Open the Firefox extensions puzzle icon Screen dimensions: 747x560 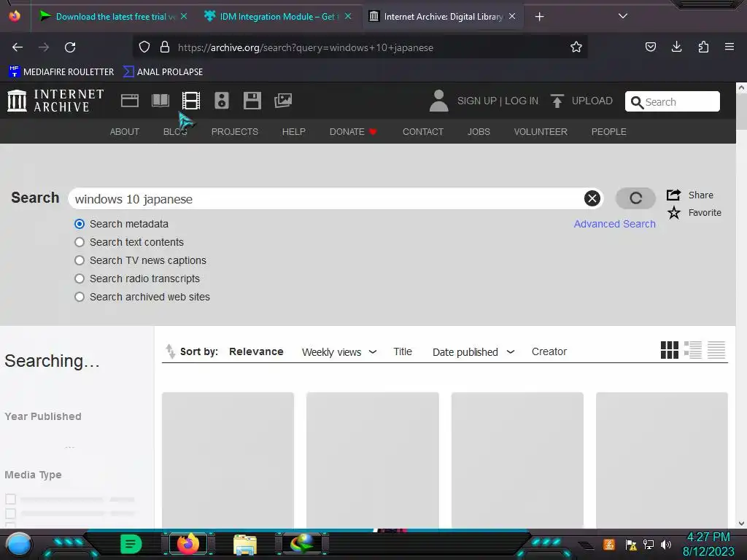click(x=703, y=47)
